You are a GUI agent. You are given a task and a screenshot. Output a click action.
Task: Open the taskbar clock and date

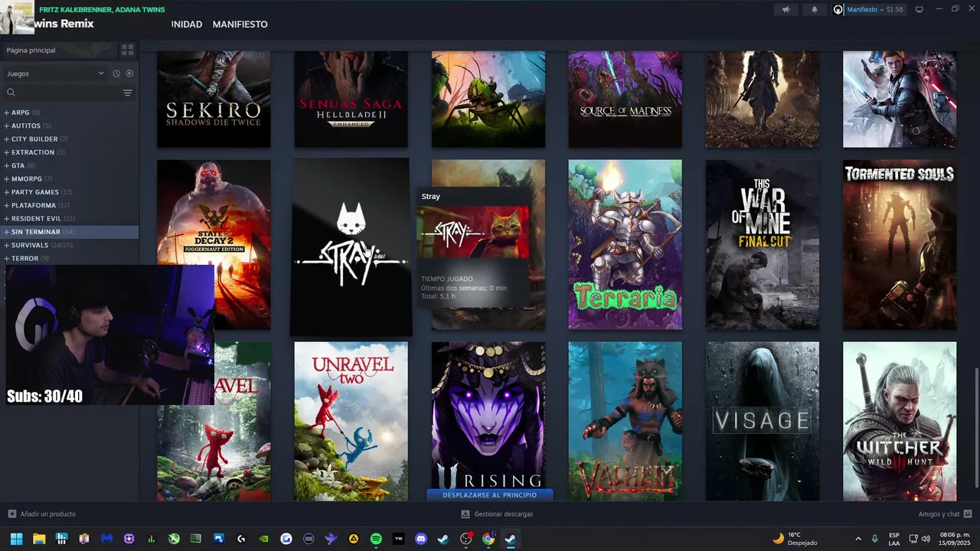point(955,539)
